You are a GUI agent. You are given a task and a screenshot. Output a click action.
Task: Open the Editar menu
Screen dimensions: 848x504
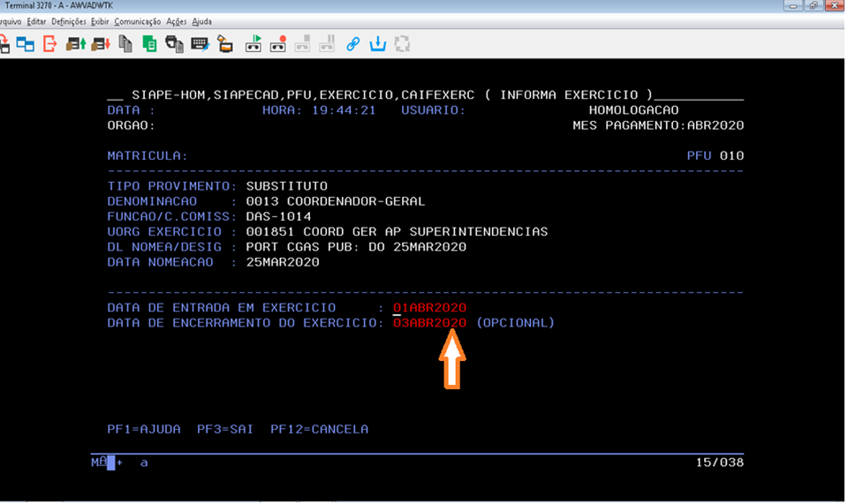pos(36,21)
